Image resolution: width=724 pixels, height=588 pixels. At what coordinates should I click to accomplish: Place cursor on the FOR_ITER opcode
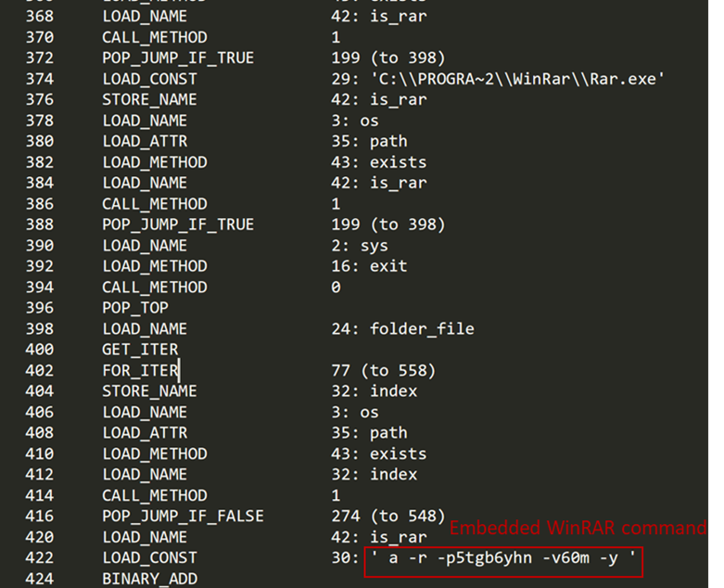click(140, 371)
